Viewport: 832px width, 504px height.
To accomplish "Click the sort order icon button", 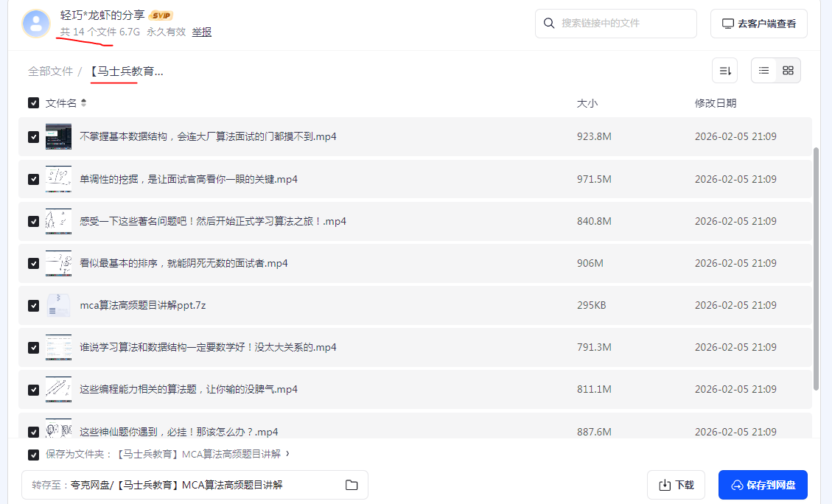I will pyautogui.click(x=724, y=71).
